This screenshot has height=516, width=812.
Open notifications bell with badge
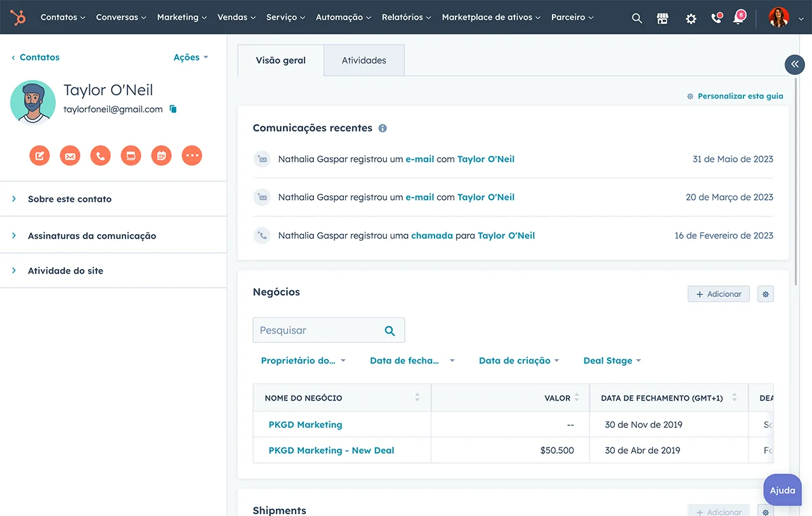tap(739, 17)
